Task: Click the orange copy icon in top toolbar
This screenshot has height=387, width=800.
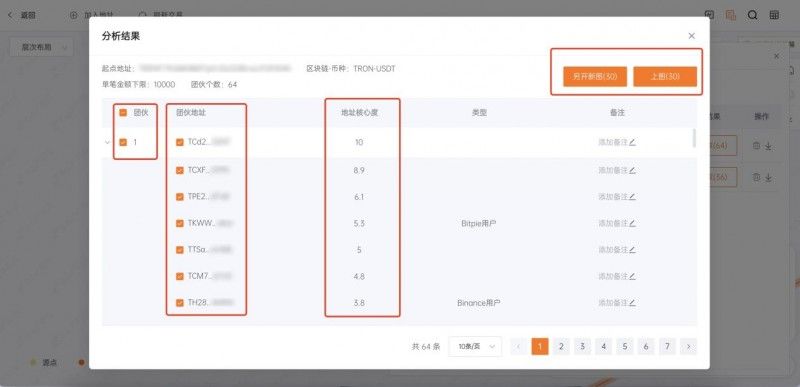Action: coord(731,15)
